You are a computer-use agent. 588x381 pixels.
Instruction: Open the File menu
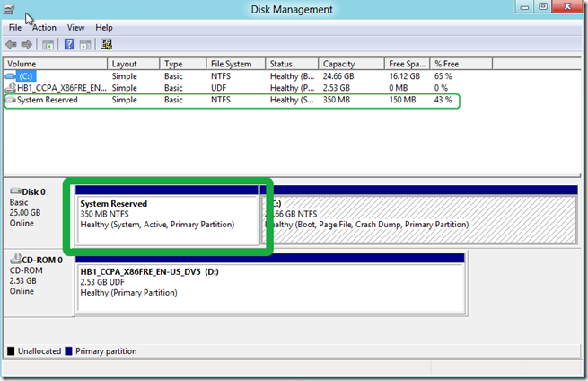pos(15,28)
